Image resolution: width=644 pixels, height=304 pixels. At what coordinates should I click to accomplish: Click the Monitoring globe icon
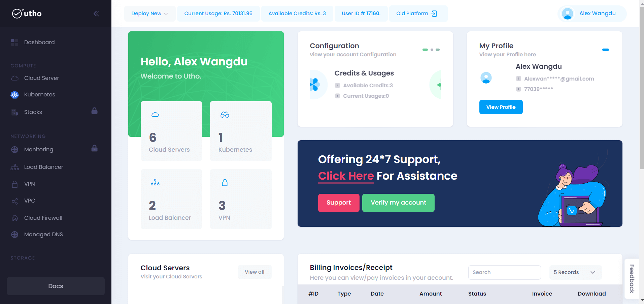[x=14, y=150]
